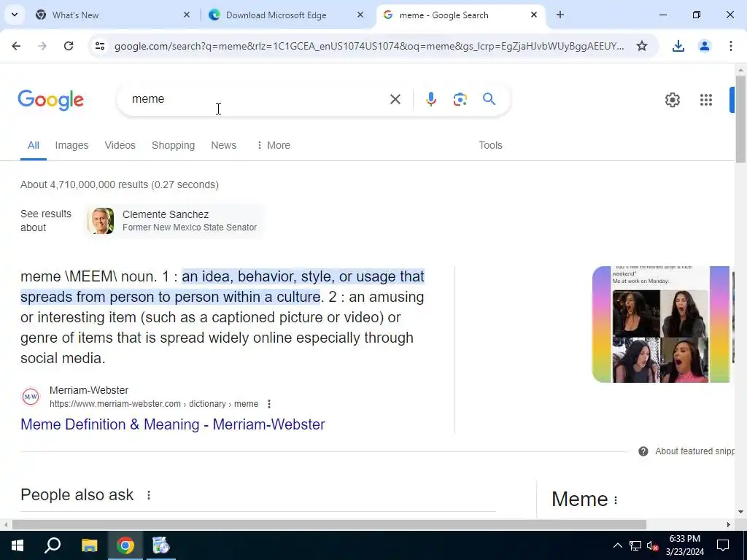Switch to Images results
747x560 pixels.
click(71, 145)
